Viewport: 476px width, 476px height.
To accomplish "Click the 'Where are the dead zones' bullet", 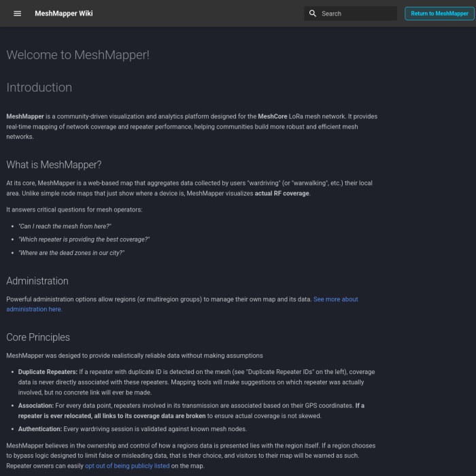I will tap(71, 253).
